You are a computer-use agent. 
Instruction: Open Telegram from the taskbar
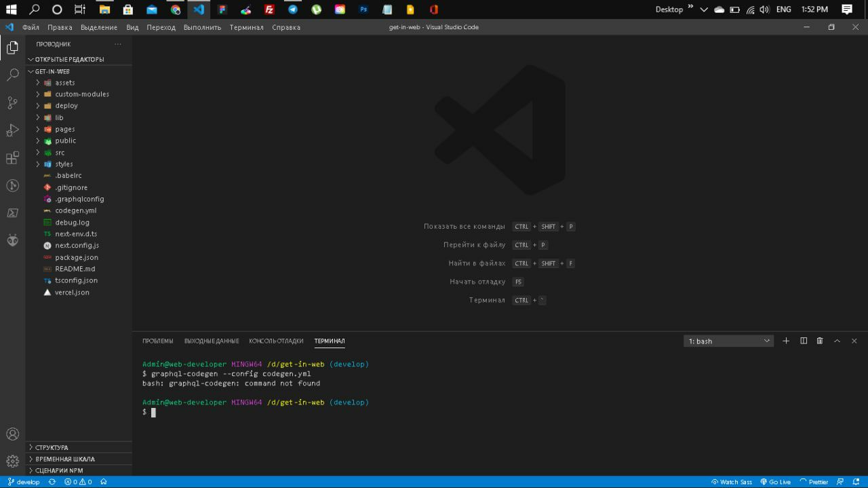(292, 10)
